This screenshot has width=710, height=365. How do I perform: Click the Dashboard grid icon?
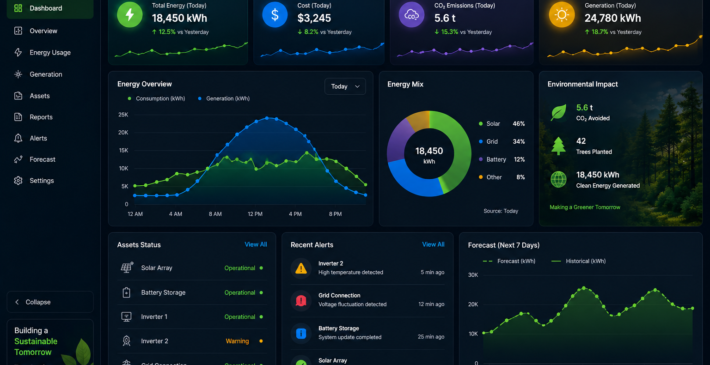[x=18, y=8]
